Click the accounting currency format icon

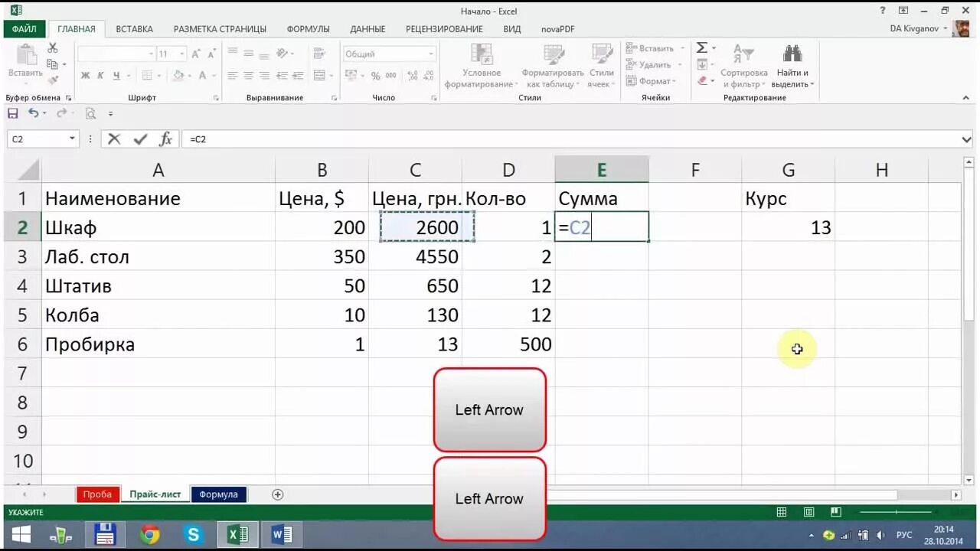tap(351, 76)
